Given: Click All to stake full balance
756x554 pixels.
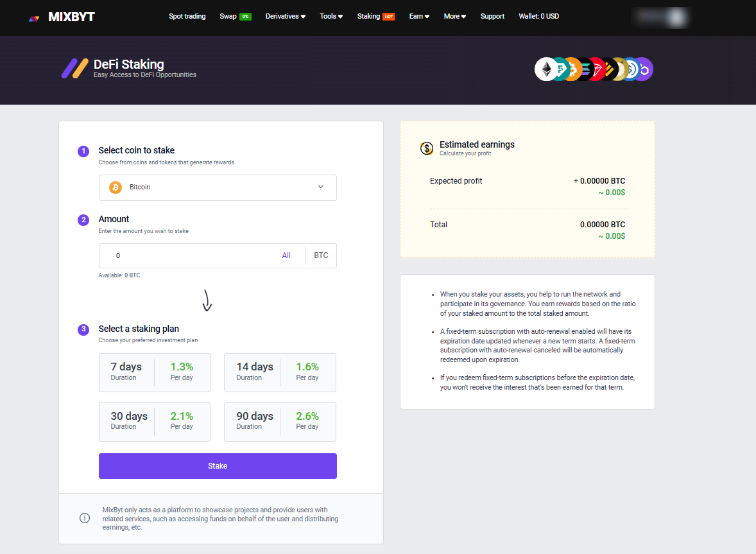Looking at the screenshot, I should 286,255.
